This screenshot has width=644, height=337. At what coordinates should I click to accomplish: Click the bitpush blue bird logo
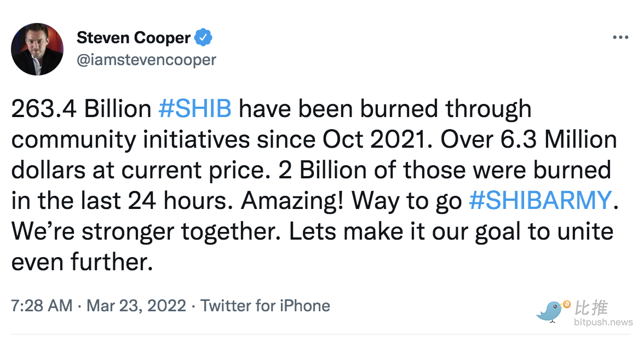pyautogui.click(x=551, y=311)
